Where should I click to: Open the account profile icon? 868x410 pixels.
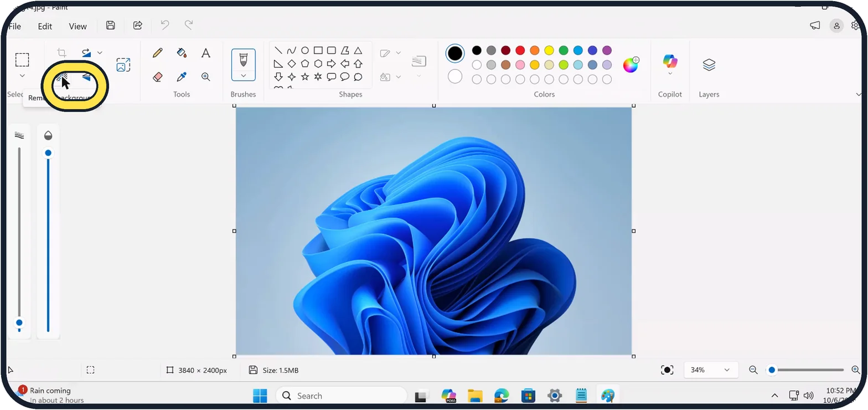(x=836, y=25)
